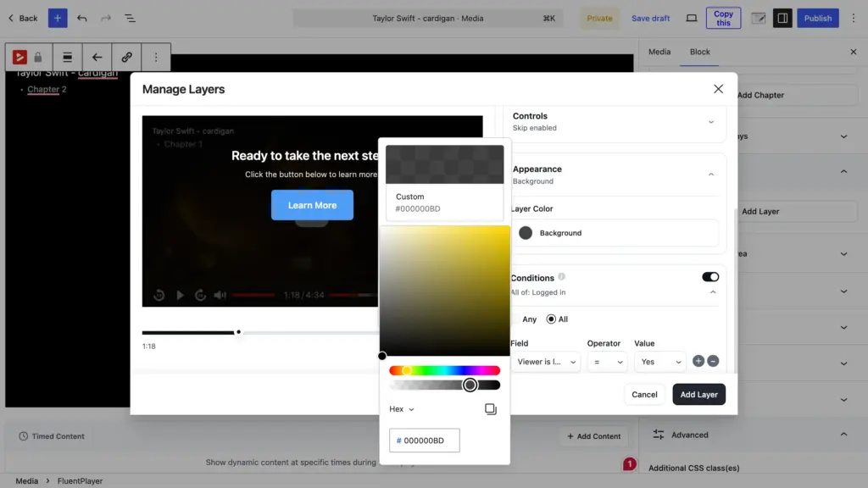Redo the last undone change

click(x=106, y=19)
